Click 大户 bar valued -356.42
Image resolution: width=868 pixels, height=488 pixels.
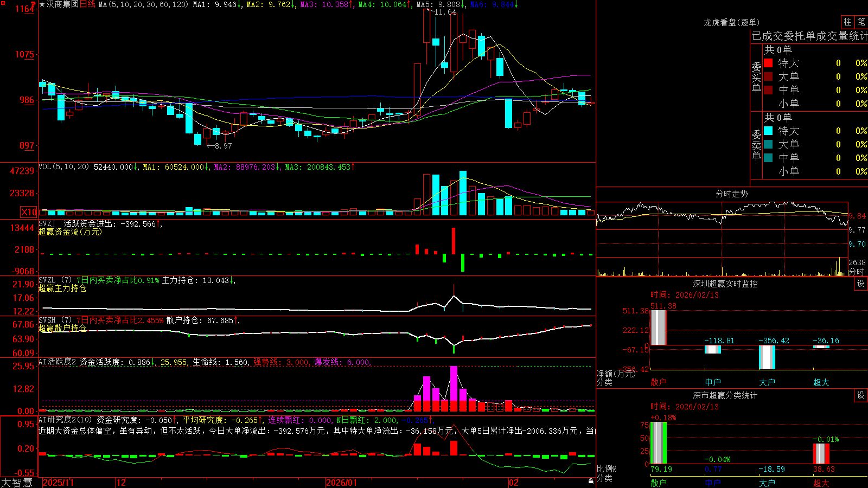click(767, 357)
